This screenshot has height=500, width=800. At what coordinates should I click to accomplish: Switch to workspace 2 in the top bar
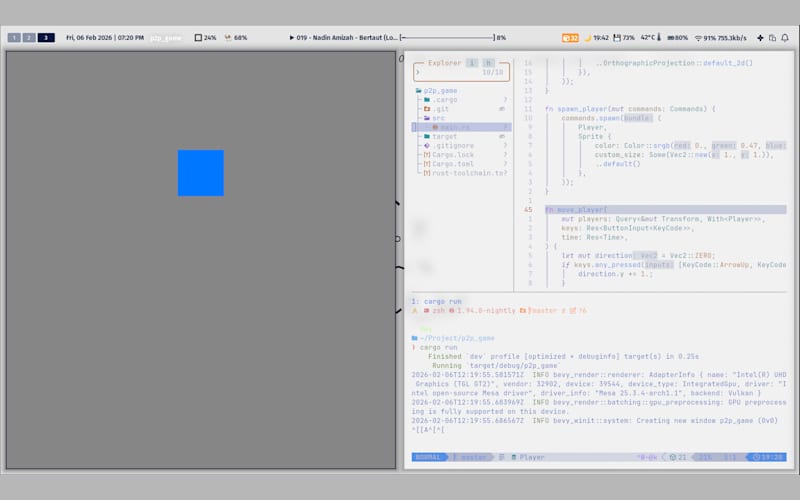coord(29,38)
